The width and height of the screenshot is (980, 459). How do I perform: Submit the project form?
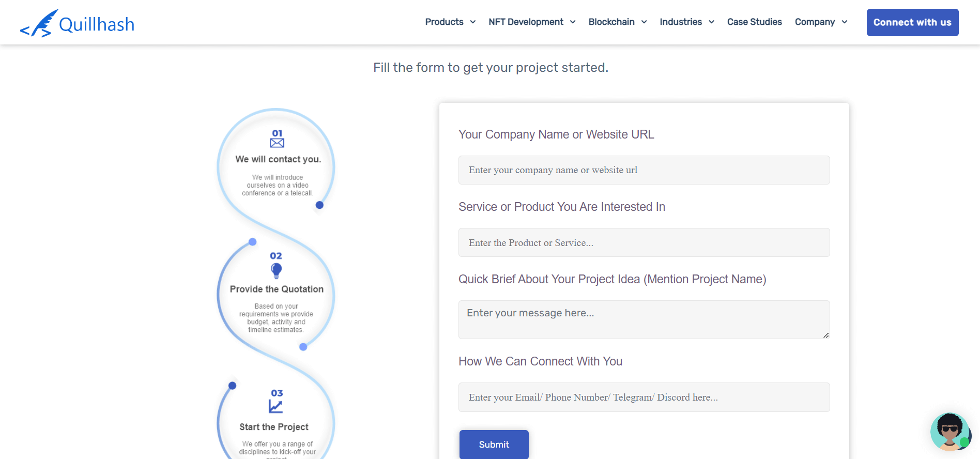click(494, 445)
